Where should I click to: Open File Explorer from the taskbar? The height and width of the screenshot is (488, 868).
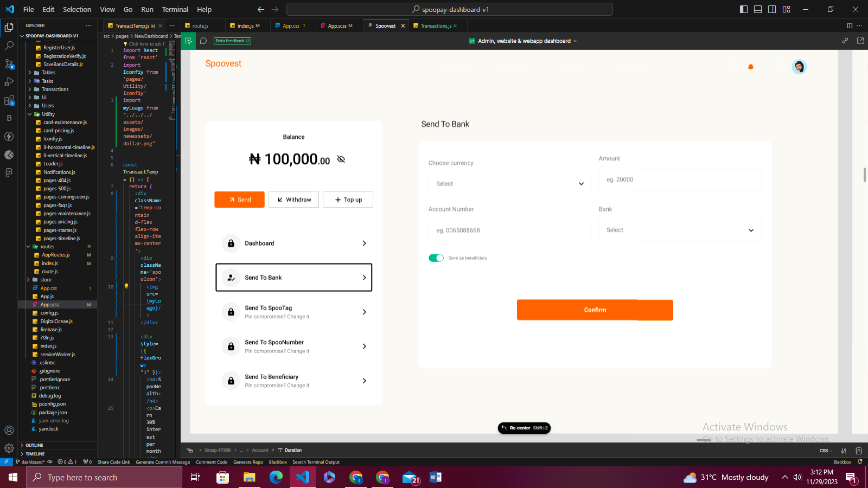[250, 477]
